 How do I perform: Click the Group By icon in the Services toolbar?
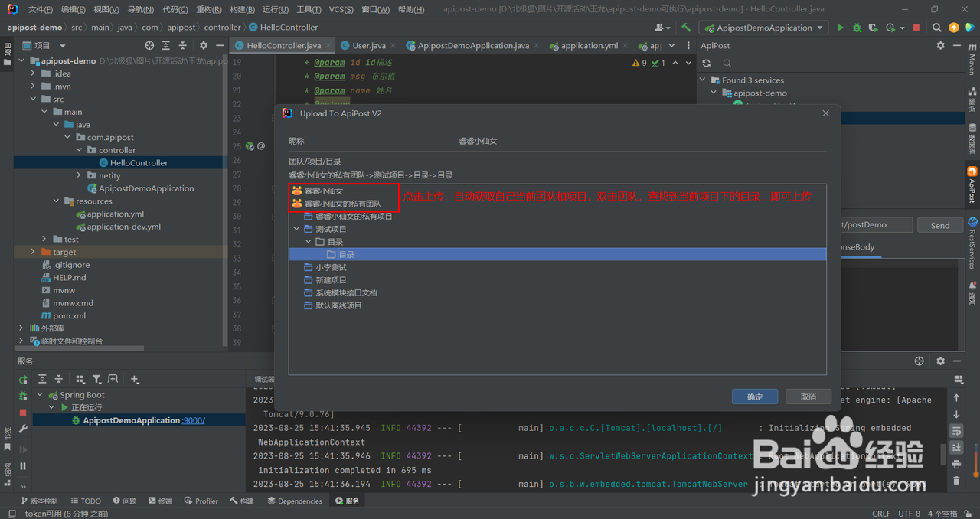(79, 379)
